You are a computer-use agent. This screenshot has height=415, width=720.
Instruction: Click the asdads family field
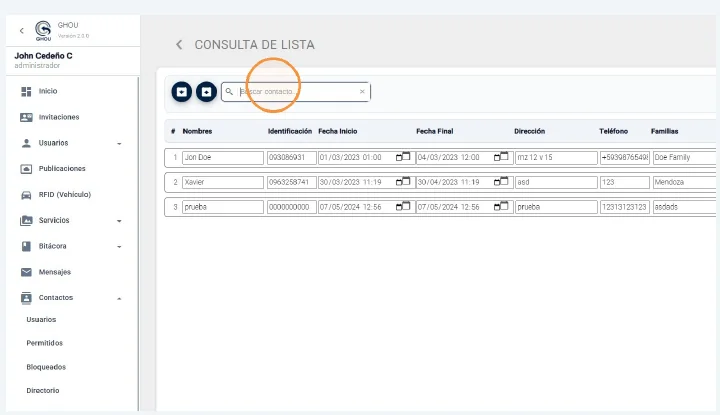[684, 207]
